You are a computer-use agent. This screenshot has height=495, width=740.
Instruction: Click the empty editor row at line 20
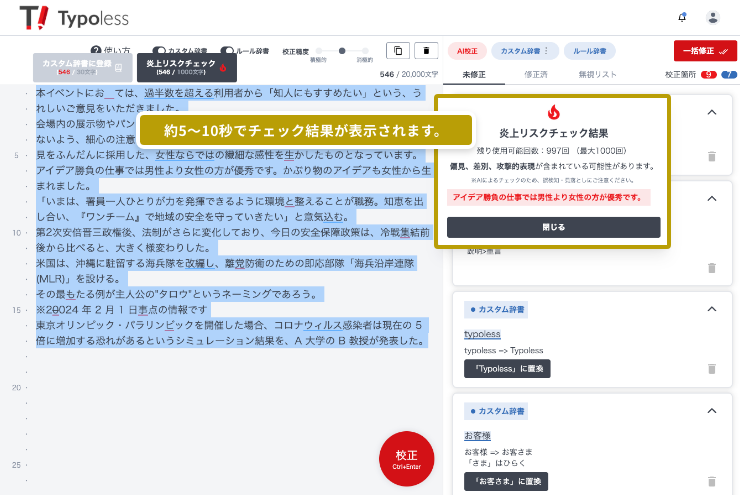pos(234,387)
